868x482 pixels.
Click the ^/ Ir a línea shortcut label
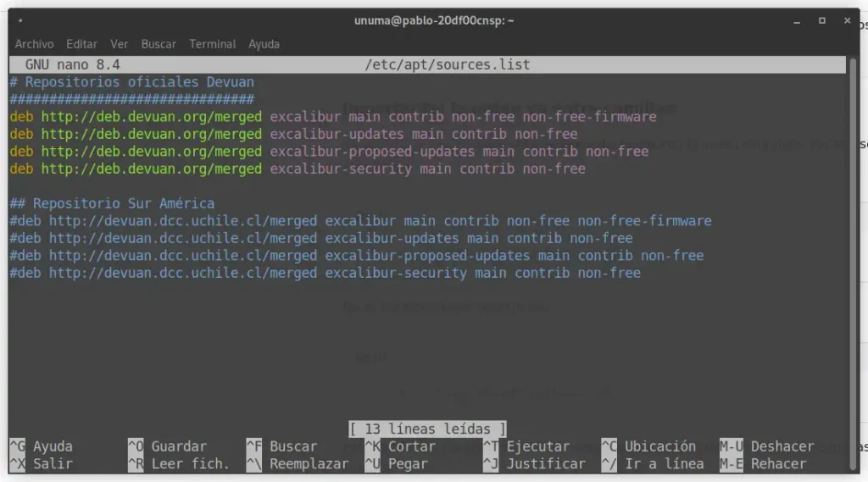pos(653,463)
